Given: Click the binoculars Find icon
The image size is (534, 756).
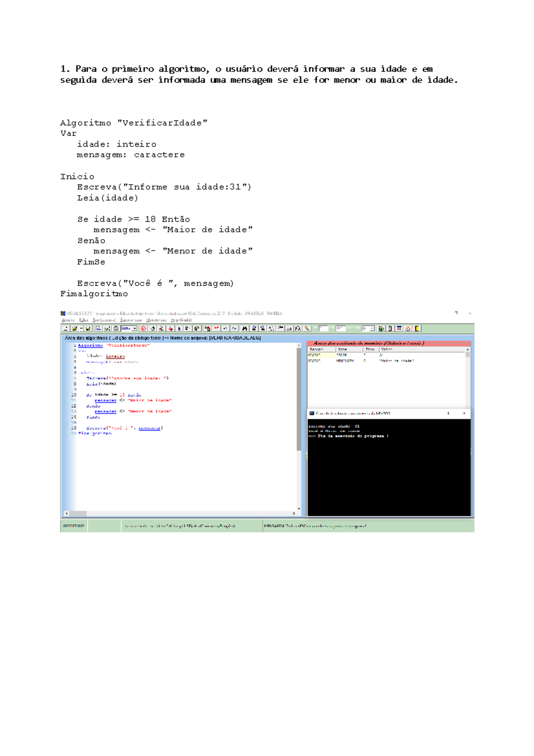Looking at the screenshot, I should (x=245, y=329).
